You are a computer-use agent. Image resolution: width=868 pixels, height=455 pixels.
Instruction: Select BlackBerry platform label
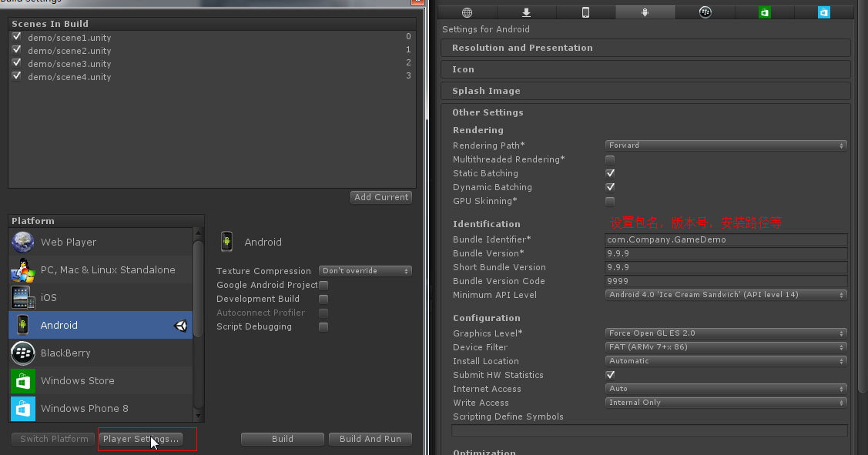tap(65, 353)
